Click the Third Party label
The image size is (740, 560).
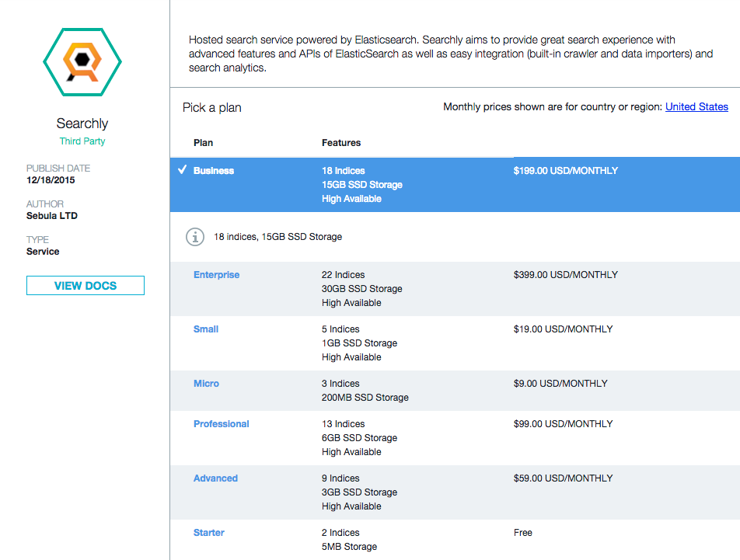point(82,141)
